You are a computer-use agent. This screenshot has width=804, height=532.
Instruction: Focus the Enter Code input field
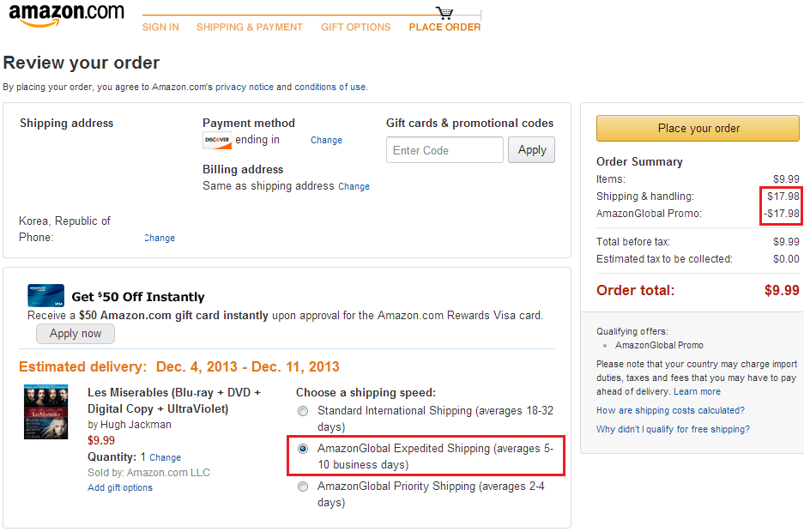[444, 150]
